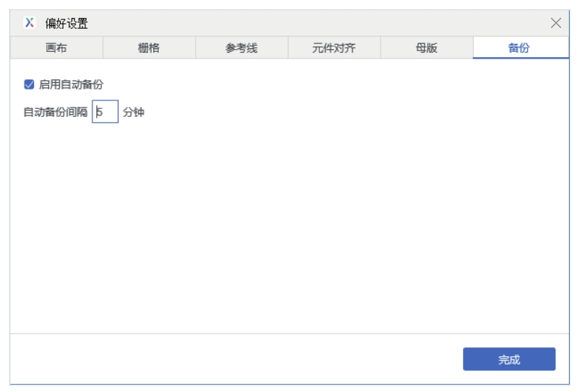Screen dimensions: 577x392
Task: Switch to the 画布 tab
Action: coord(56,48)
